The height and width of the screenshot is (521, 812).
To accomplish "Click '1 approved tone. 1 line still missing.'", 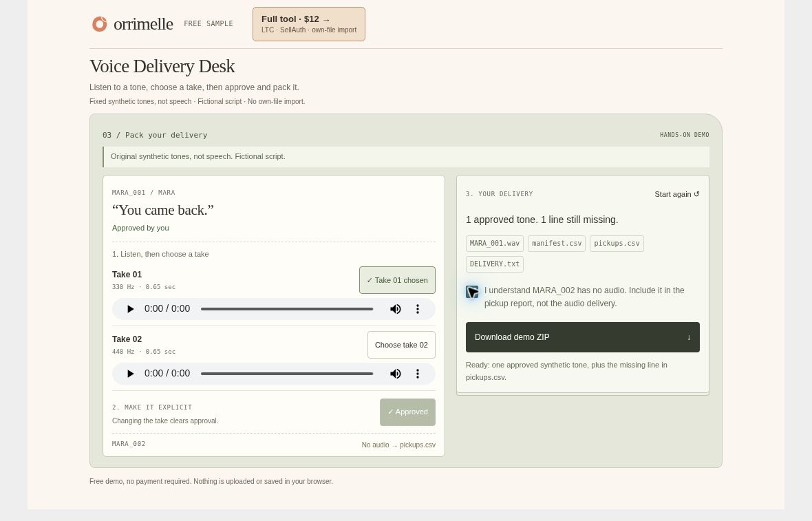I will point(542,220).
